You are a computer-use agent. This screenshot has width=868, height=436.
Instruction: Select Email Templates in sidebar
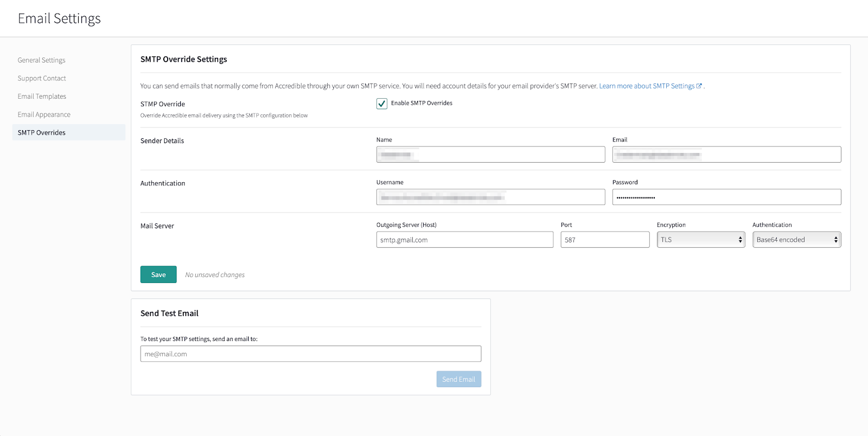point(42,97)
